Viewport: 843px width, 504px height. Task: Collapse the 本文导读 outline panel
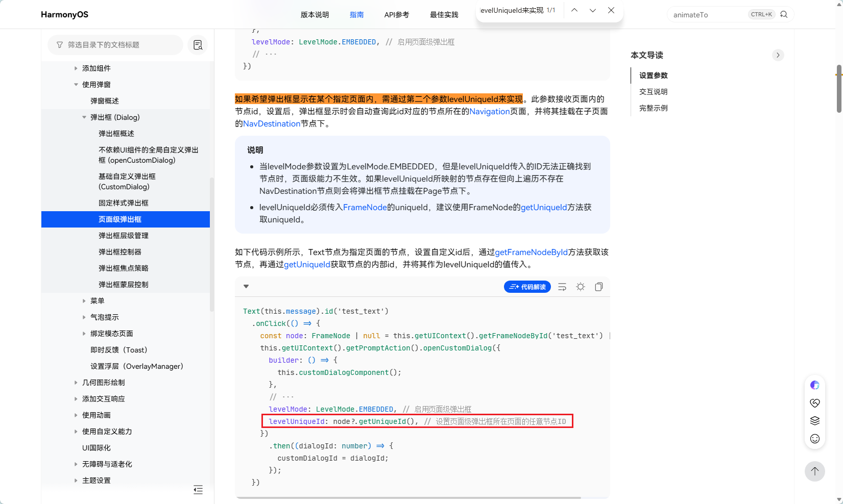pyautogui.click(x=778, y=55)
